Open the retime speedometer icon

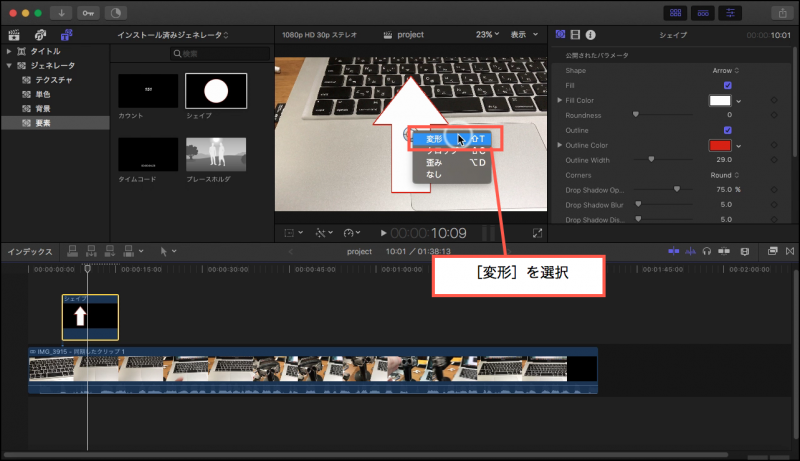pyautogui.click(x=348, y=233)
